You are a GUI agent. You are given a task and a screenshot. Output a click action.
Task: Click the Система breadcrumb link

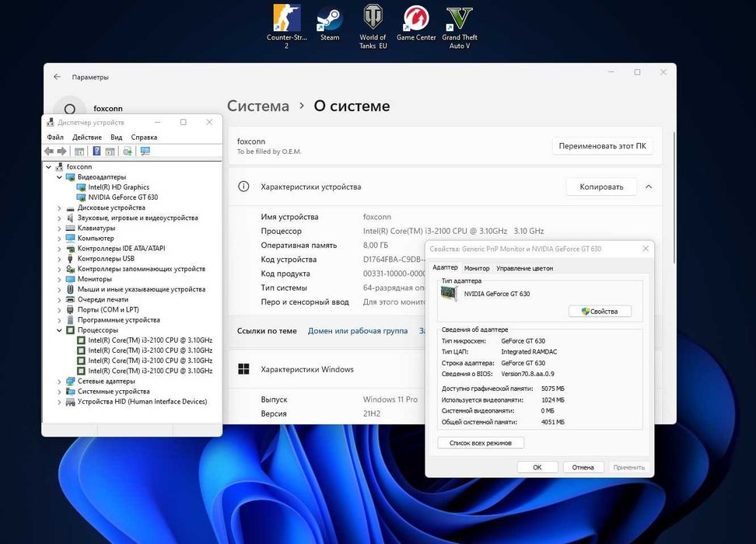point(258,106)
